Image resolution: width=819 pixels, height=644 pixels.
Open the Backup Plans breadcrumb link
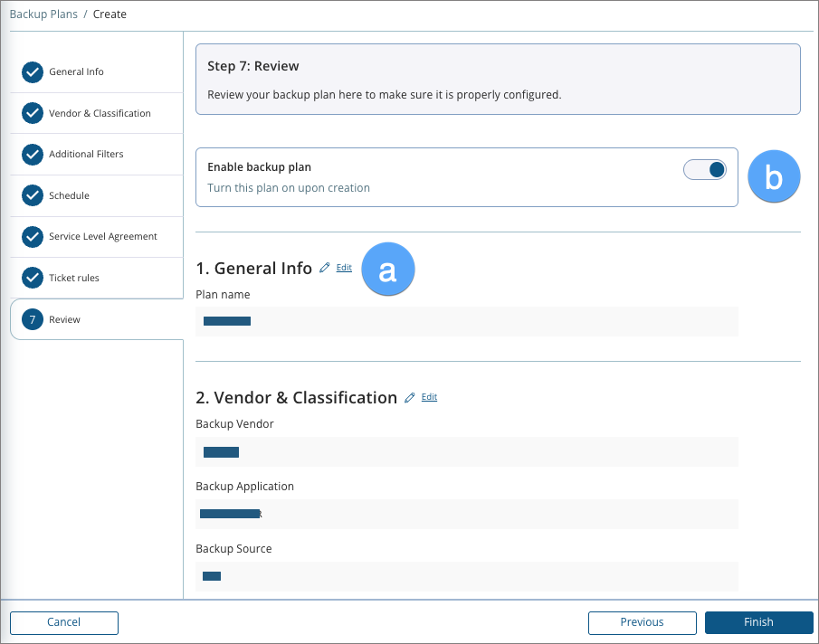click(x=42, y=14)
